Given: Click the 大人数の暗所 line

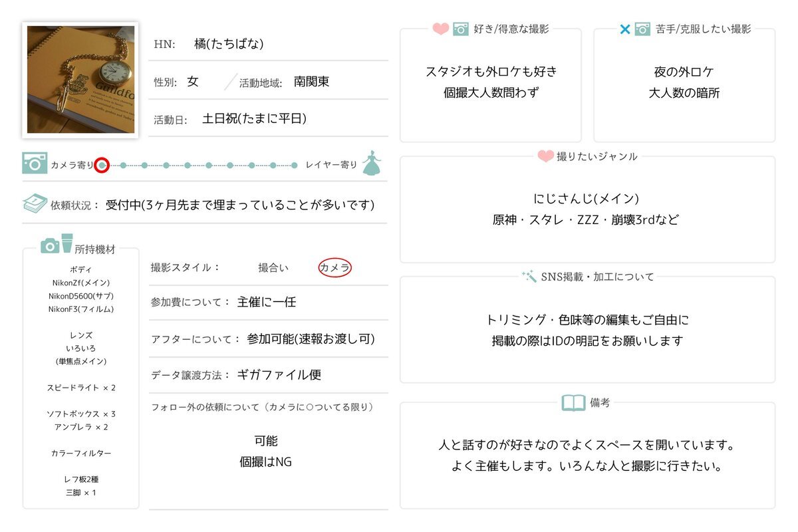Looking at the screenshot, I should 684,92.
